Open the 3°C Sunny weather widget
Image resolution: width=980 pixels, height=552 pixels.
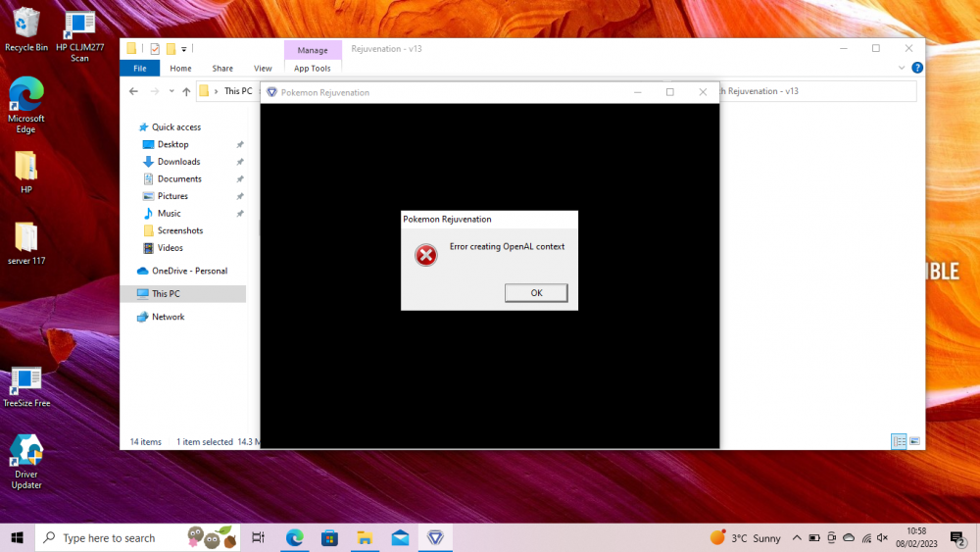tap(745, 537)
